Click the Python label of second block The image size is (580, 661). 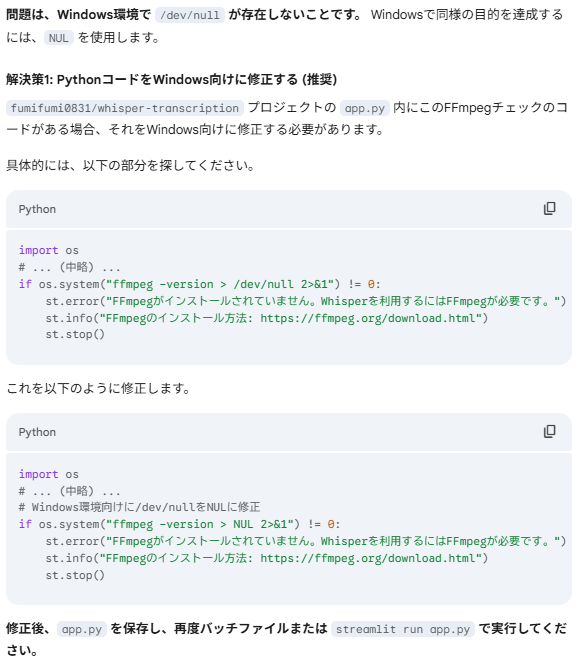tap(37, 432)
